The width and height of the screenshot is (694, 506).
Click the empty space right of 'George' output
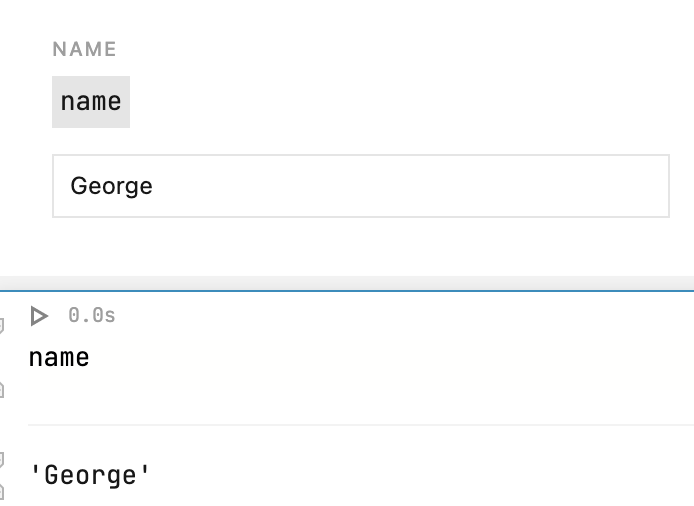click(420, 475)
